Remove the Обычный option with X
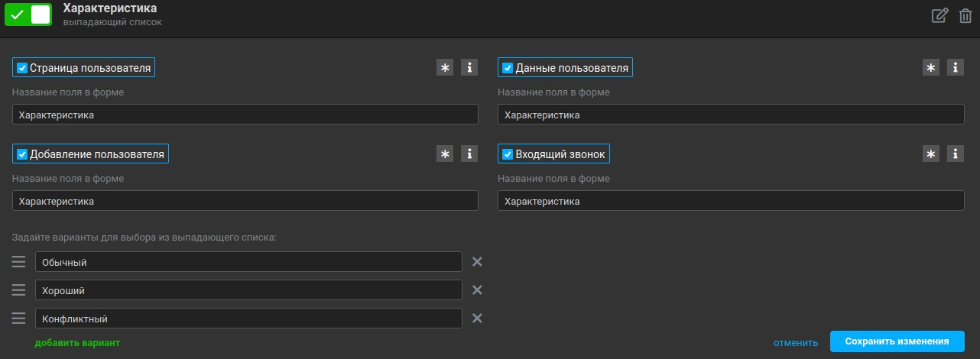 coord(477,262)
